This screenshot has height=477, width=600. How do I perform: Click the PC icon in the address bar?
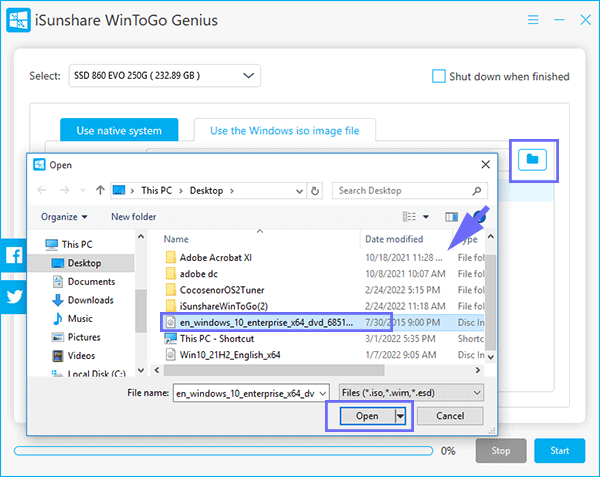coord(119,190)
